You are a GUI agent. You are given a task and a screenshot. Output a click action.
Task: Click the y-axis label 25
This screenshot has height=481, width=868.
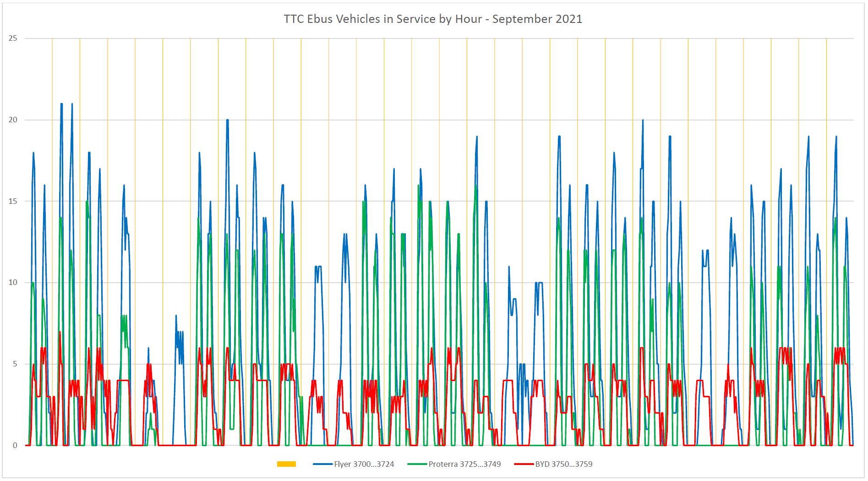tap(13, 38)
